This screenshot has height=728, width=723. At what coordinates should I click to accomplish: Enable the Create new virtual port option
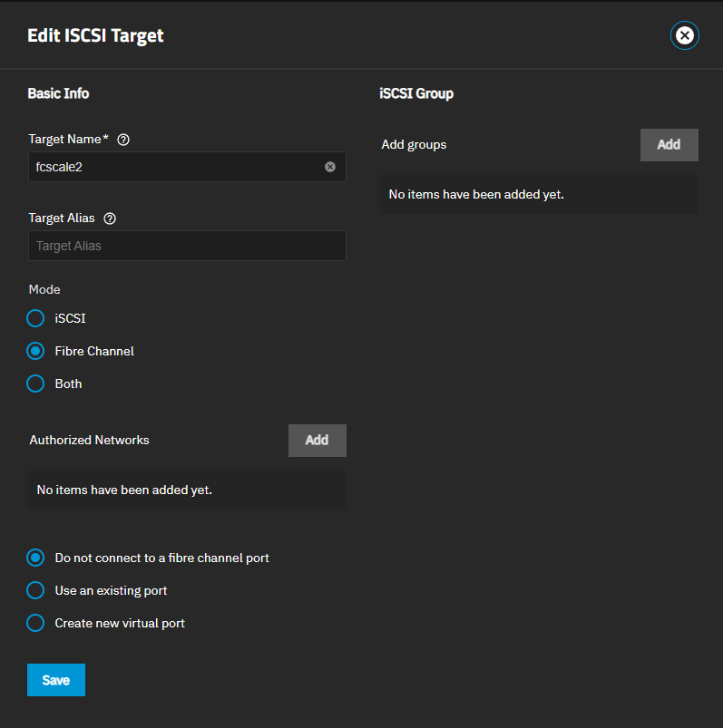point(35,623)
